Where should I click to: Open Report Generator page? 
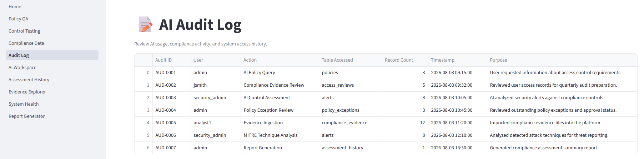click(52, 116)
